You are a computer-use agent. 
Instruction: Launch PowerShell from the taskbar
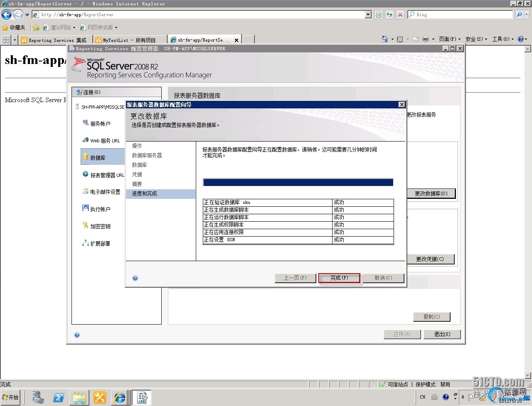(x=59, y=397)
